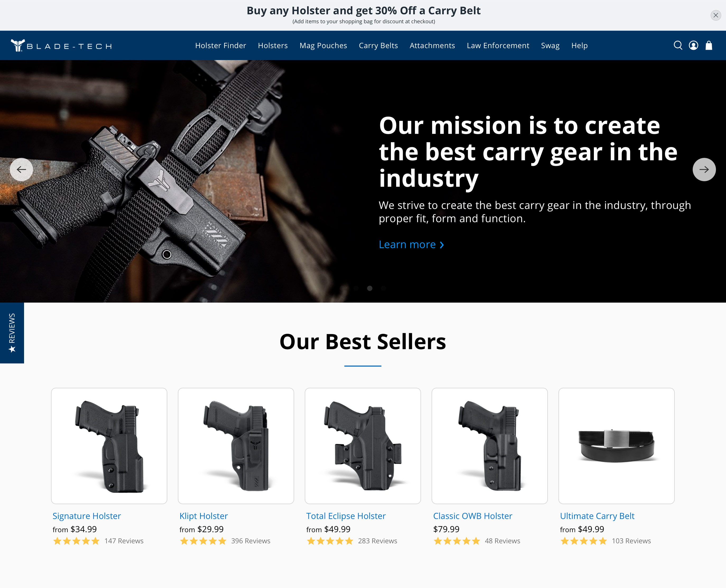This screenshot has width=726, height=588.
Task: Click the Total Eclipse Holster star rating
Action: 330,541
